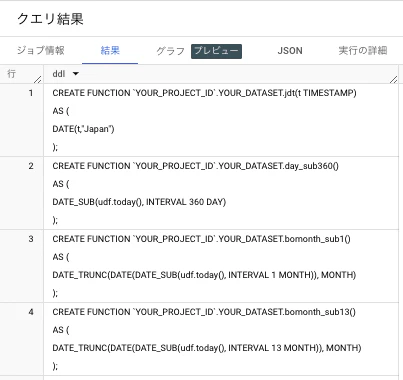Select the 結果 tab
The image size is (403, 380).
[110, 51]
